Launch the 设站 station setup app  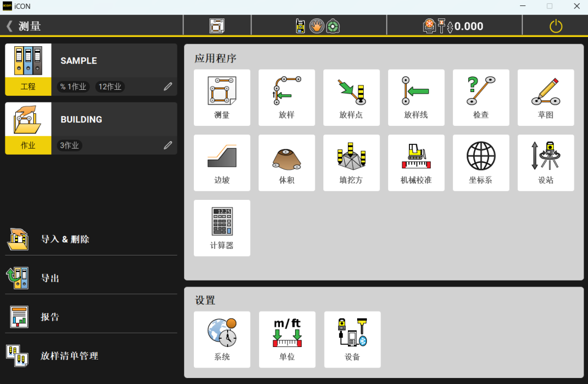546,163
